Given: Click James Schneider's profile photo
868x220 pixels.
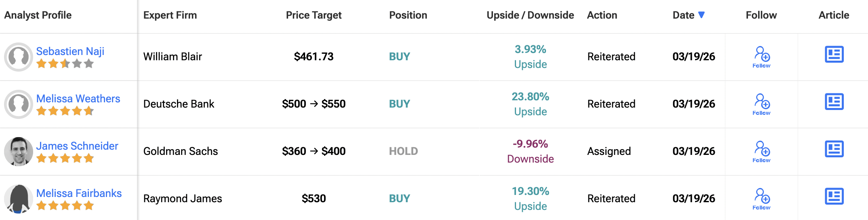Looking at the screenshot, I should pyautogui.click(x=19, y=152).
